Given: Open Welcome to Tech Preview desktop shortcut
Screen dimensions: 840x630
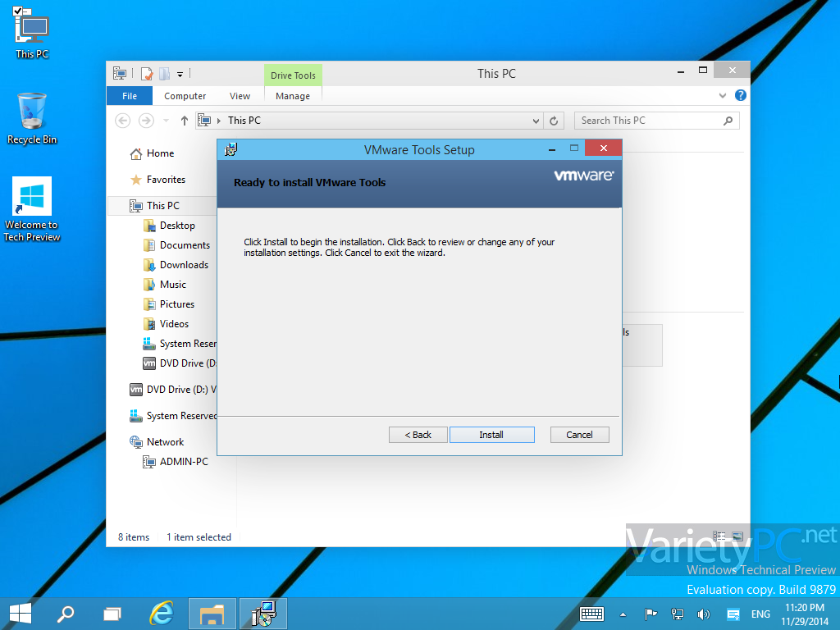Looking at the screenshot, I should point(32,209).
